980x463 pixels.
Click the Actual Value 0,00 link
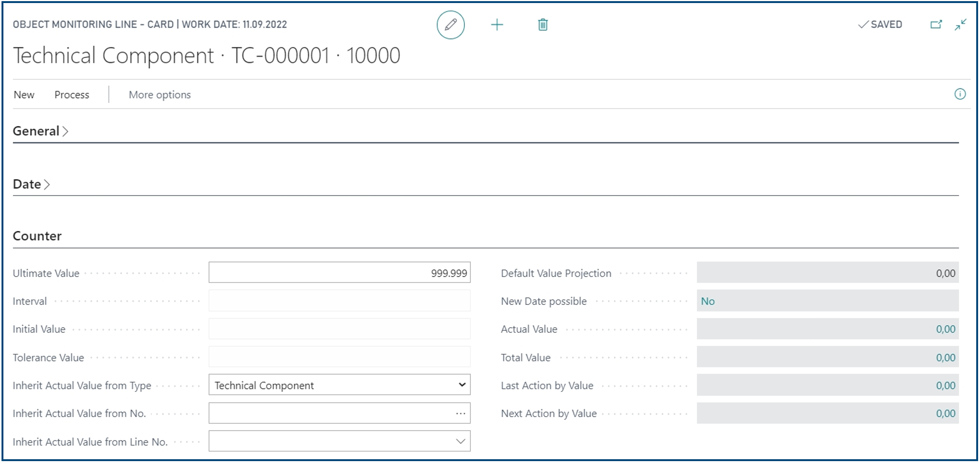(x=946, y=329)
